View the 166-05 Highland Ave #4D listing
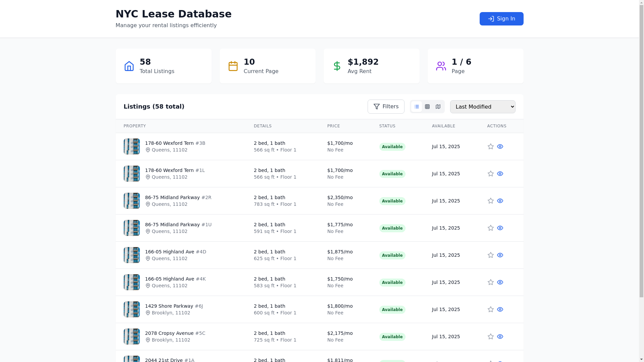 [x=500, y=255]
